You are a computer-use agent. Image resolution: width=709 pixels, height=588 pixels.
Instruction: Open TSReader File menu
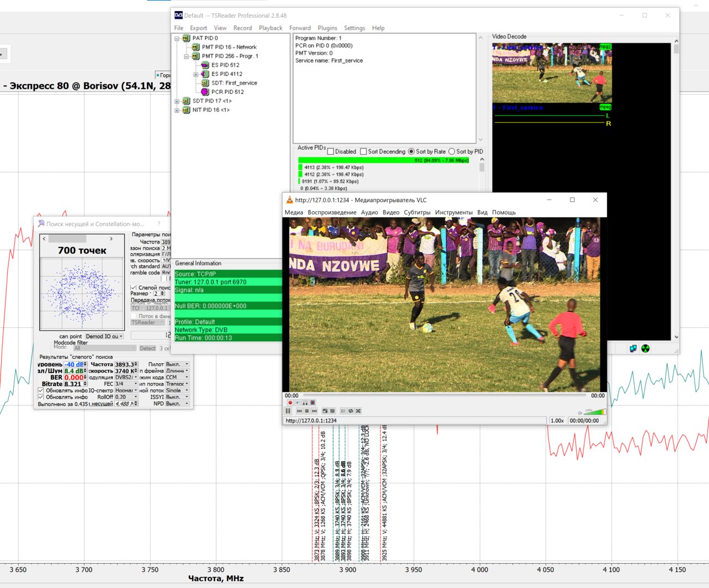(179, 28)
